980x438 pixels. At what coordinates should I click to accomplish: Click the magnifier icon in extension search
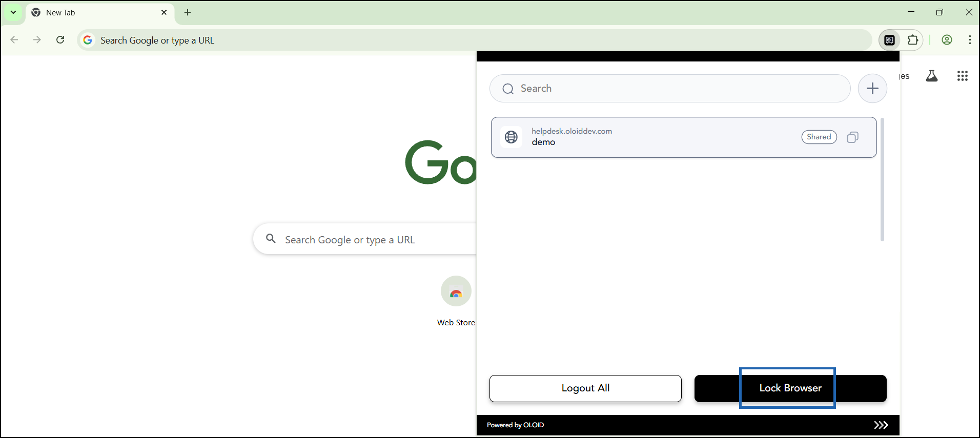[508, 89]
